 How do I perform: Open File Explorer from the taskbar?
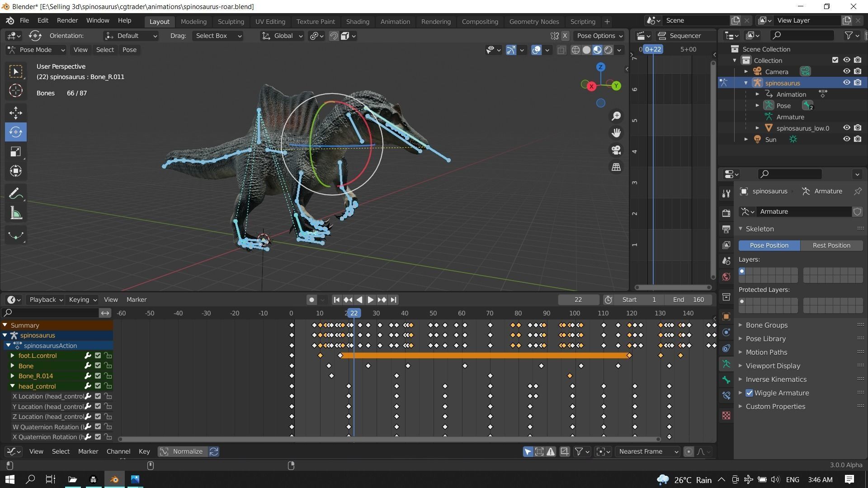[72, 479]
